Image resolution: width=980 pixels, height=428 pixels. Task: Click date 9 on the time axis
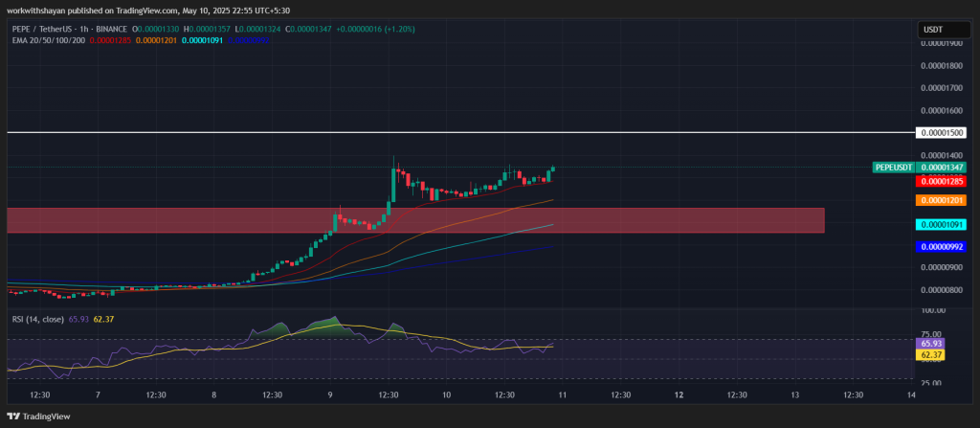click(x=329, y=394)
